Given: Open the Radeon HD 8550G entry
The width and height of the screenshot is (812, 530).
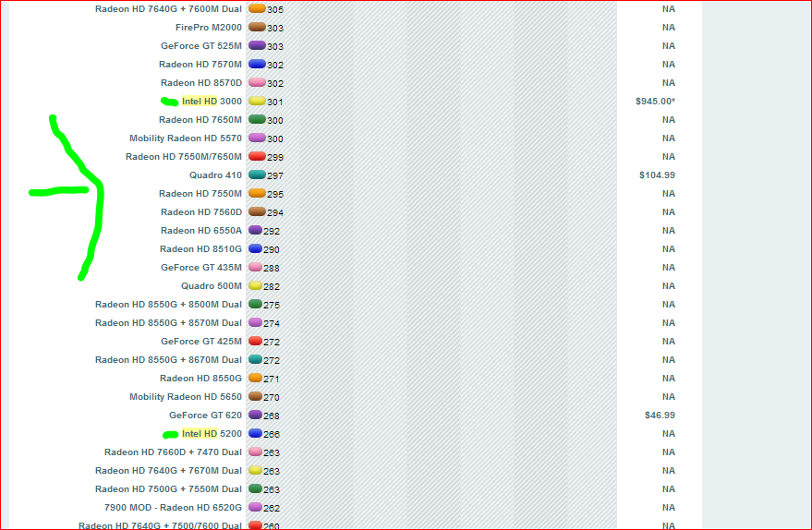Looking at the screenshot, I should [200, 379].
